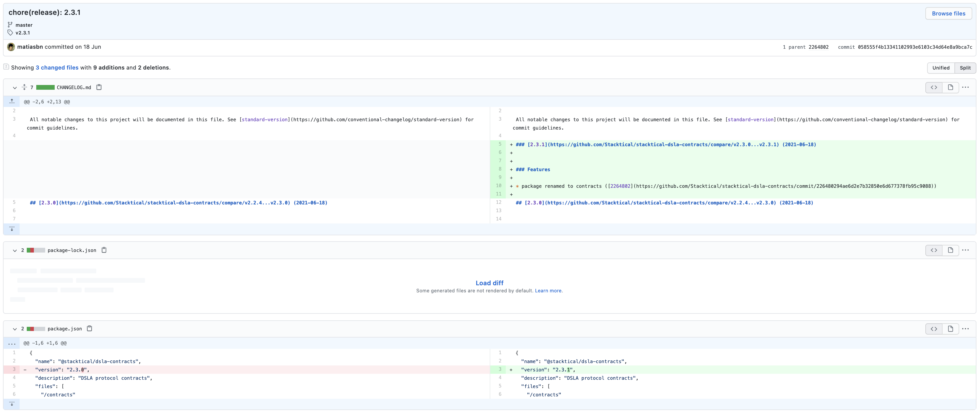Image resolution: width=980 pixels, height=413 pixels.
Task: Open package.json more options menu
Action: pos(965,329)
